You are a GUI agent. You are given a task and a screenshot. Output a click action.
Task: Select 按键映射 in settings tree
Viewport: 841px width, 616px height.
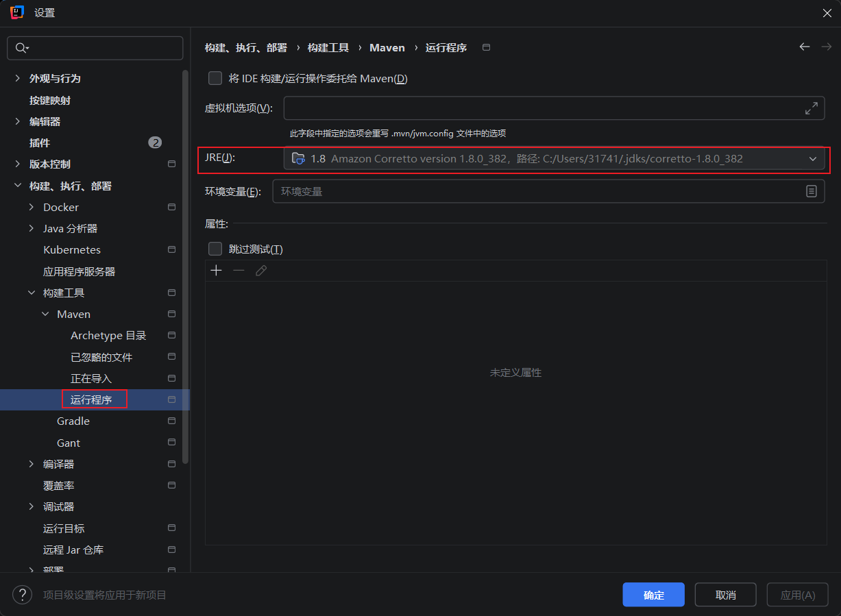[50, 100]
